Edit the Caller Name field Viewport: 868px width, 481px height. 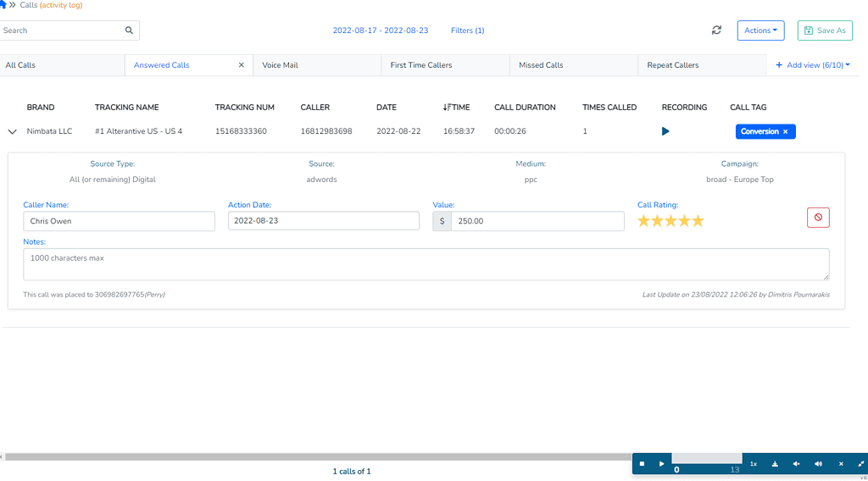pos(119,221)
